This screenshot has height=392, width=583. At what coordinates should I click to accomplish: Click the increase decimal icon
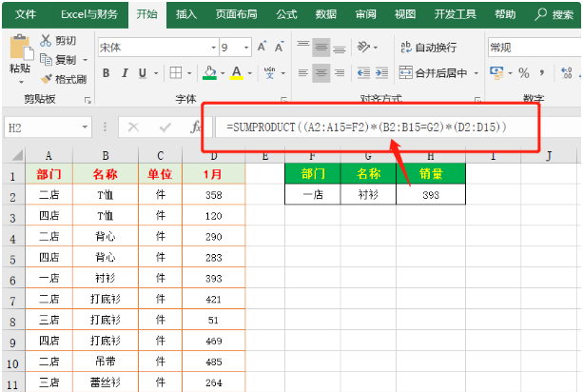coord(567,73)
